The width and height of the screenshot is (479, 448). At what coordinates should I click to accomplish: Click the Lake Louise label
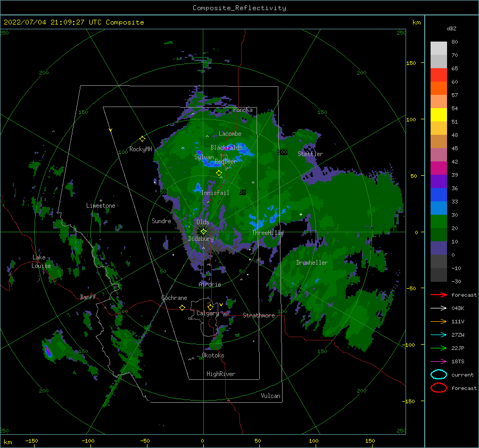coord(42,262)
